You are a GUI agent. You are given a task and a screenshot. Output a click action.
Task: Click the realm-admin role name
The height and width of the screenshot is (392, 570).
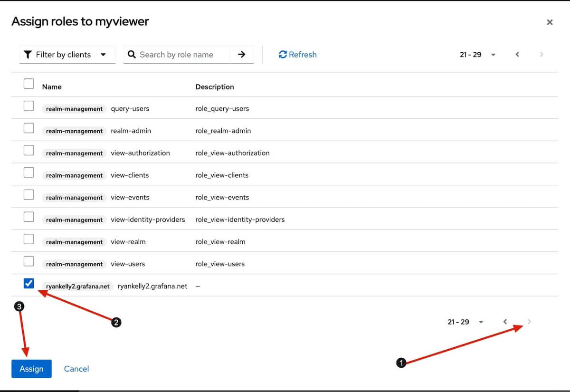131,131
